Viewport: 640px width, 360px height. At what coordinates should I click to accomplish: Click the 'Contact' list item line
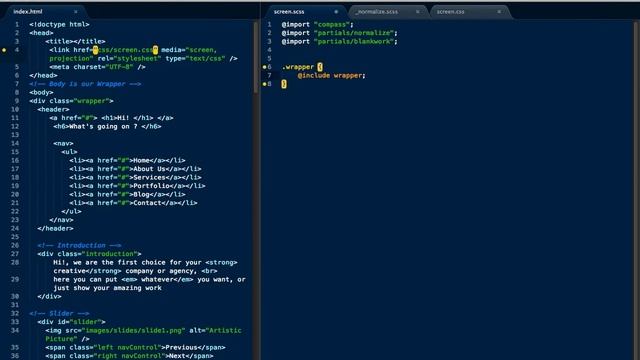[x=133, y=203]
